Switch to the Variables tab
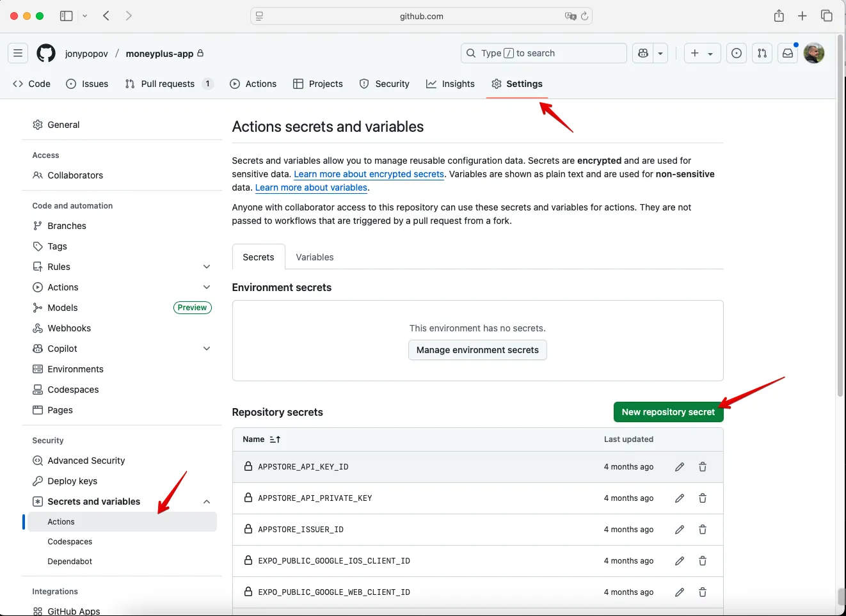Viewport: 846px width, 616px height. point(315,257)
